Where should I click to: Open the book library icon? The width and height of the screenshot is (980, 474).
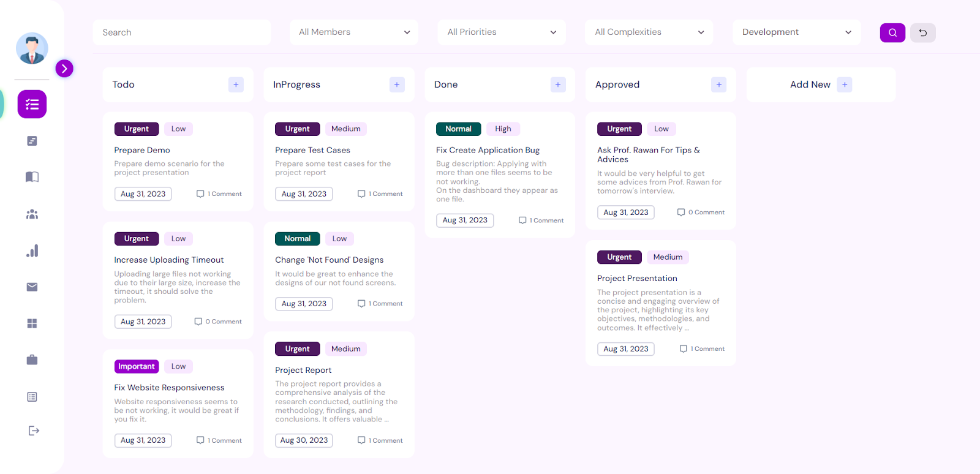click(x=31, y=176)
